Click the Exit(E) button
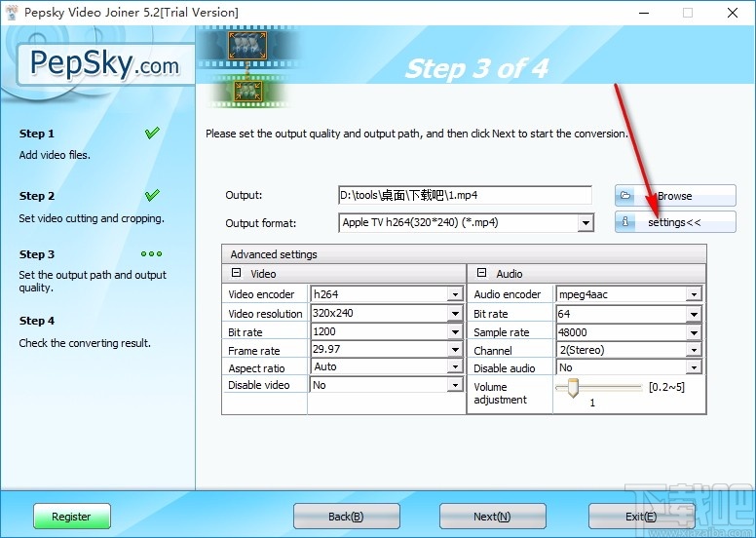The image size is (756, 538). (641, 517)
